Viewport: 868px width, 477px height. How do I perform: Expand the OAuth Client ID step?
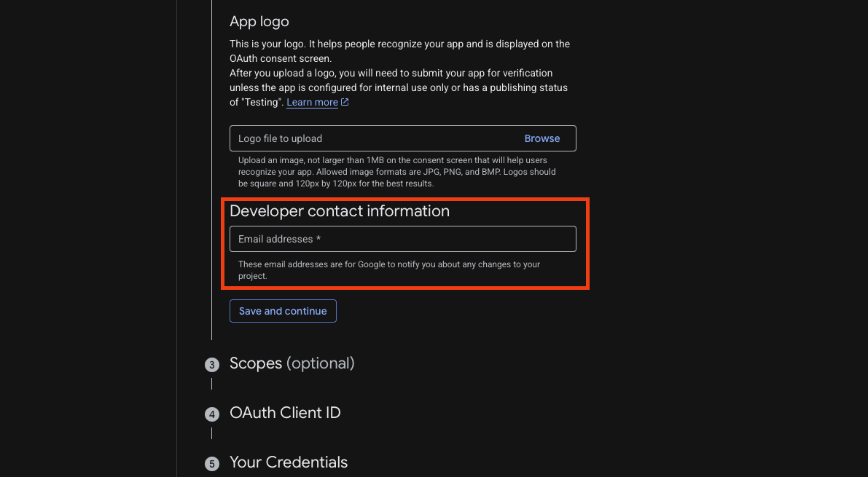point(285,413)
